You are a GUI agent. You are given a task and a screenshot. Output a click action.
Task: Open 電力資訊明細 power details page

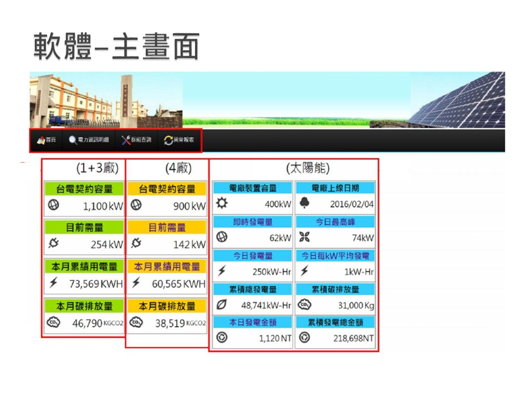tap(89, 140)
